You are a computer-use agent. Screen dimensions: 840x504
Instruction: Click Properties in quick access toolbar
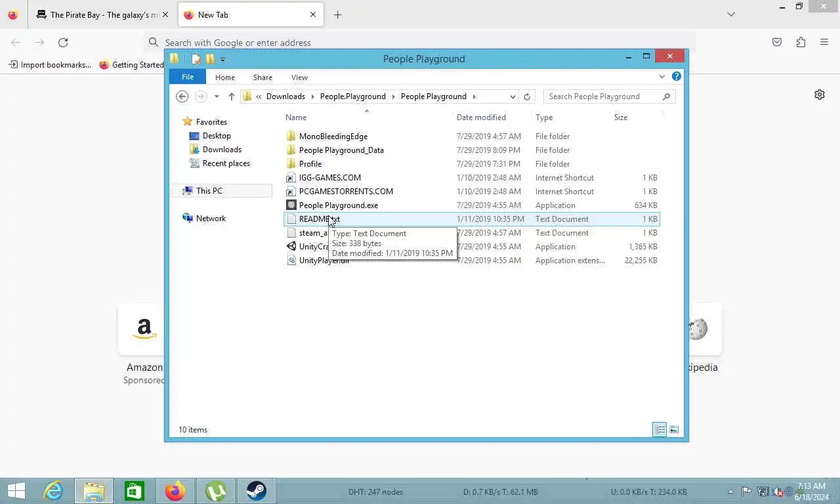(196, 59)
